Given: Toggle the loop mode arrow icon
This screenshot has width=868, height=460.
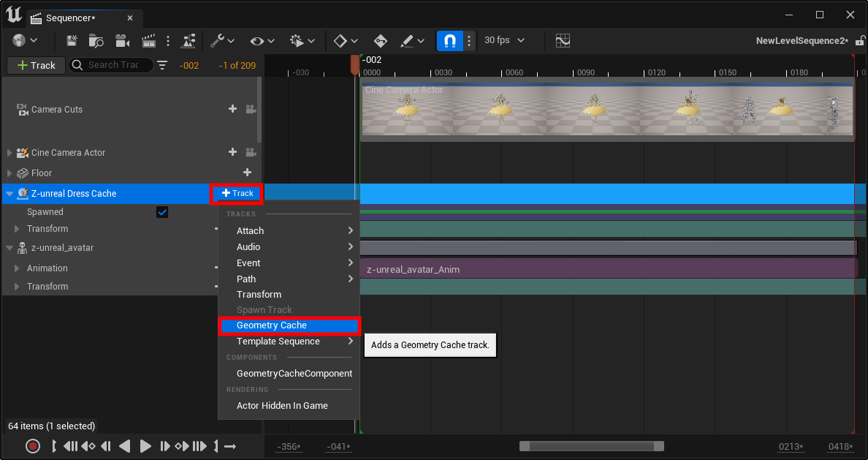Looking at the screenshot, I should tap(230, 446).
